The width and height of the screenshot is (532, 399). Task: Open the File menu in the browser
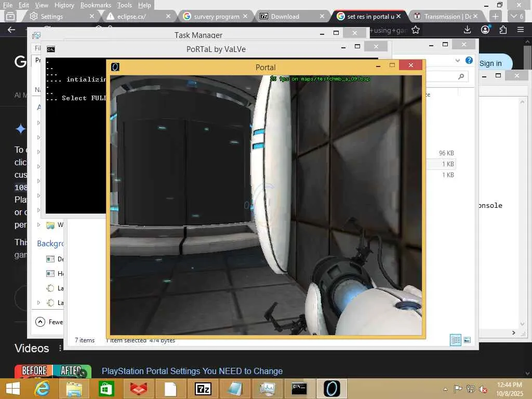pyautogui.click(x=7, y=5)
